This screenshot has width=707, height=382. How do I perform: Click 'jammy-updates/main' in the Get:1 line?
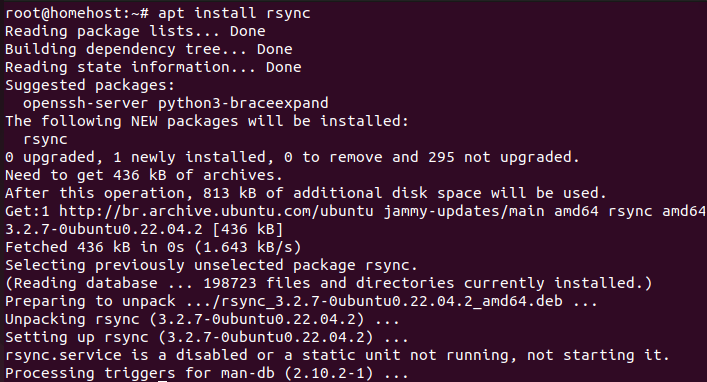point(464,211)
